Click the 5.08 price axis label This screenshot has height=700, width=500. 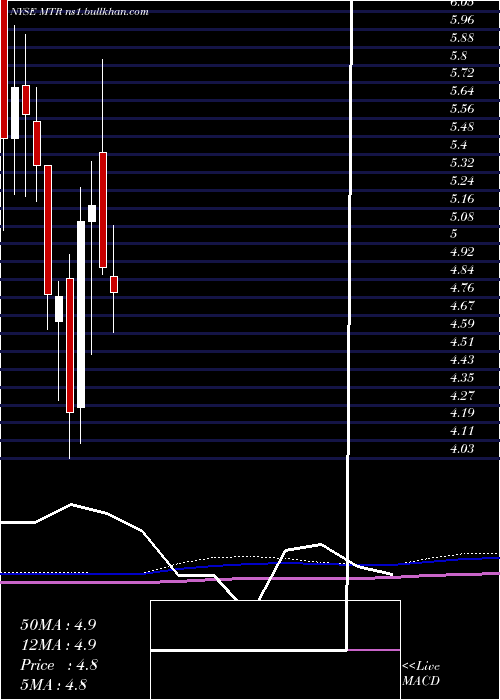[x=462, y=217]
